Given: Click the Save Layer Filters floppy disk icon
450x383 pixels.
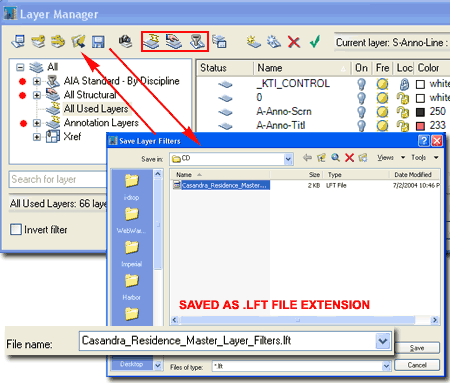Looking at the screenshot, I should pyautogui.click(x=98, y=42).
